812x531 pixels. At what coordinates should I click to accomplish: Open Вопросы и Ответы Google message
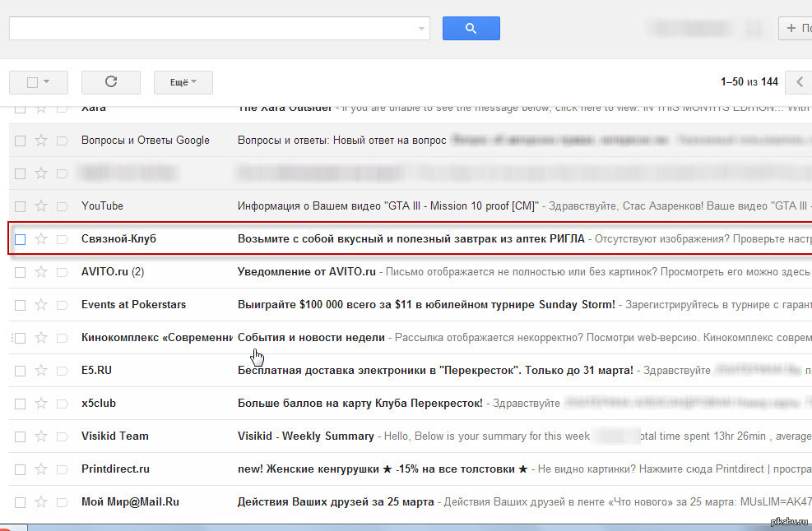(341, 141)
